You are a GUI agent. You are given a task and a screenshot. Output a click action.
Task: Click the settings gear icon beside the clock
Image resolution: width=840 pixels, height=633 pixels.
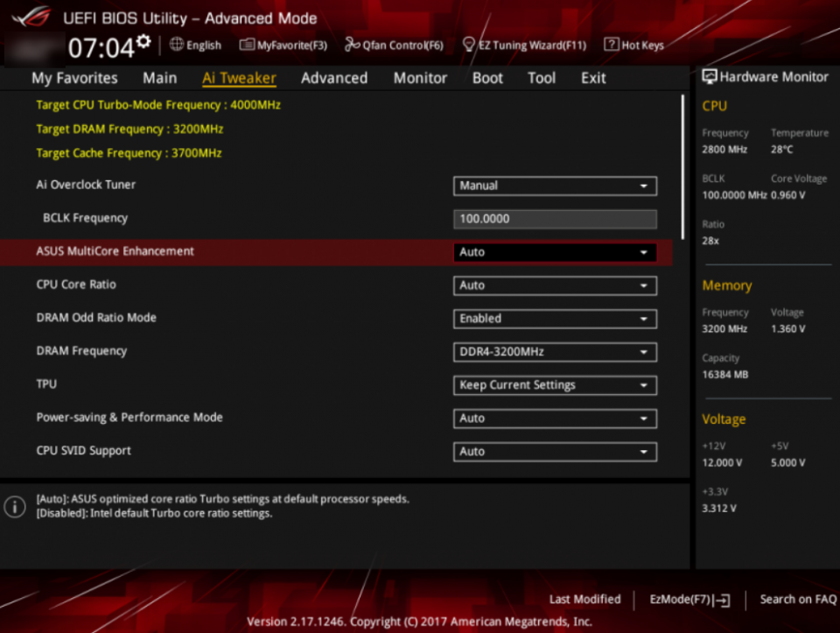tap(143, 42)
